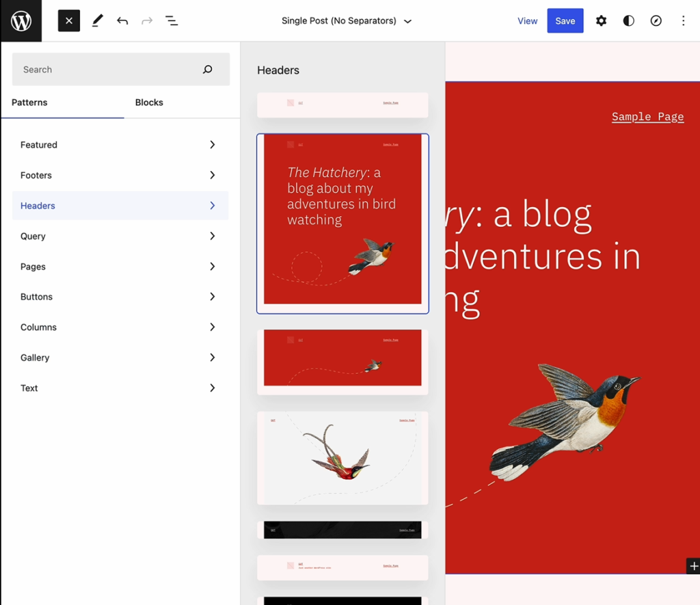Select the Patterns tab
Viewport: 700px width, 605px height.
point(29,103)
